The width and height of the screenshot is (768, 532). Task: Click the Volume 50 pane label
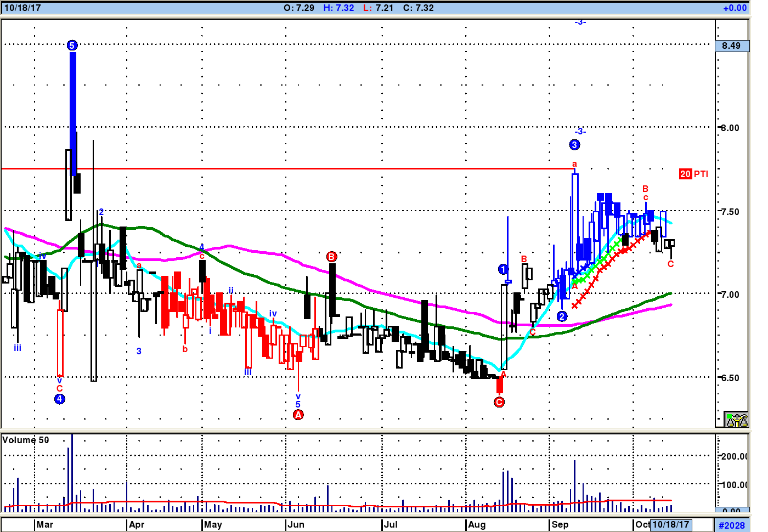pyautogui.click(x=26, y=440)
